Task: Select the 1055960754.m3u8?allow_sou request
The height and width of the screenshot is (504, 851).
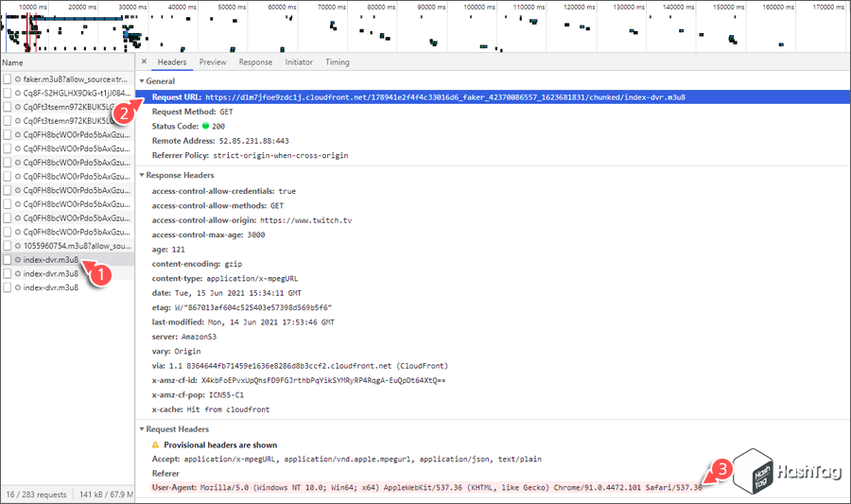Action: [x=67, y=246]
